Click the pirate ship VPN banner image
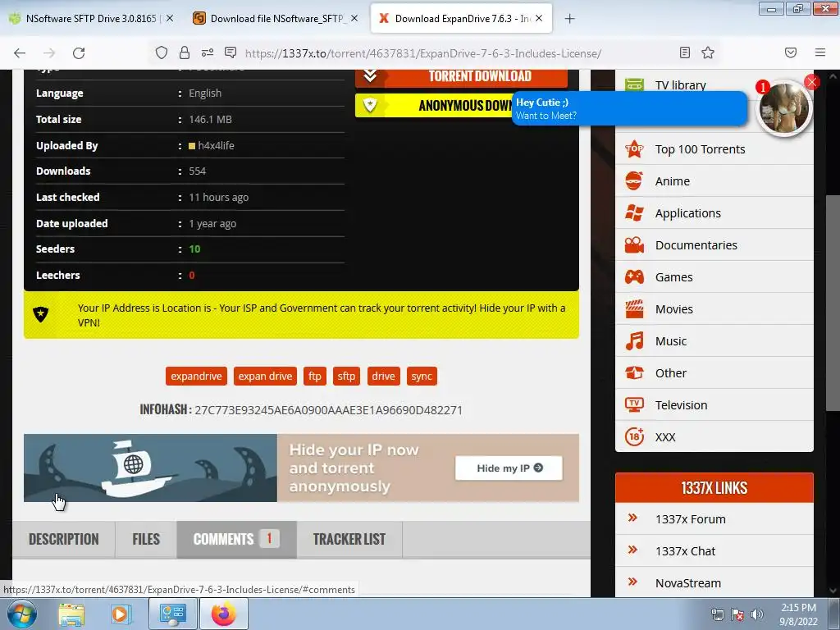 (x=151, y=468)
